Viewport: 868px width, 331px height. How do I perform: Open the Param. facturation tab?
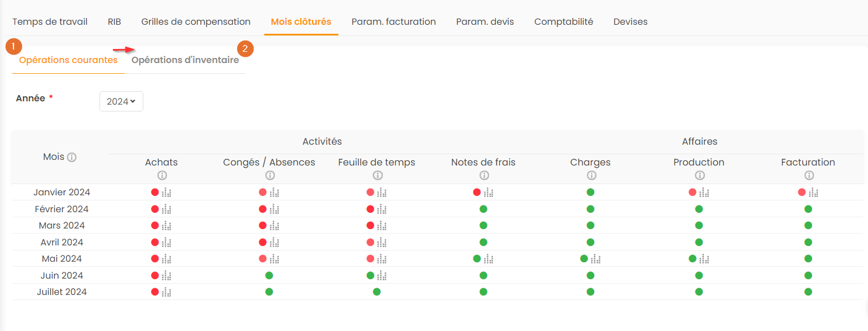tap(394, 22)
